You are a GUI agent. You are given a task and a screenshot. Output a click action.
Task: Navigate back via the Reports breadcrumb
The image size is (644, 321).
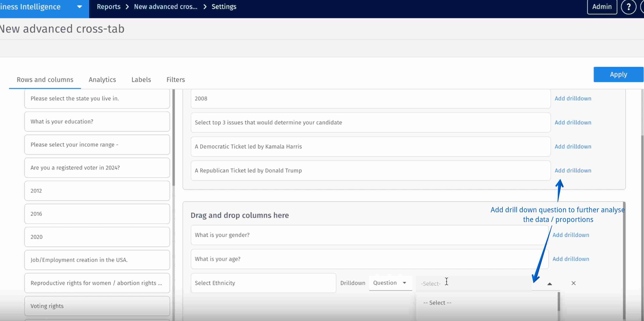tap(109, 7)
